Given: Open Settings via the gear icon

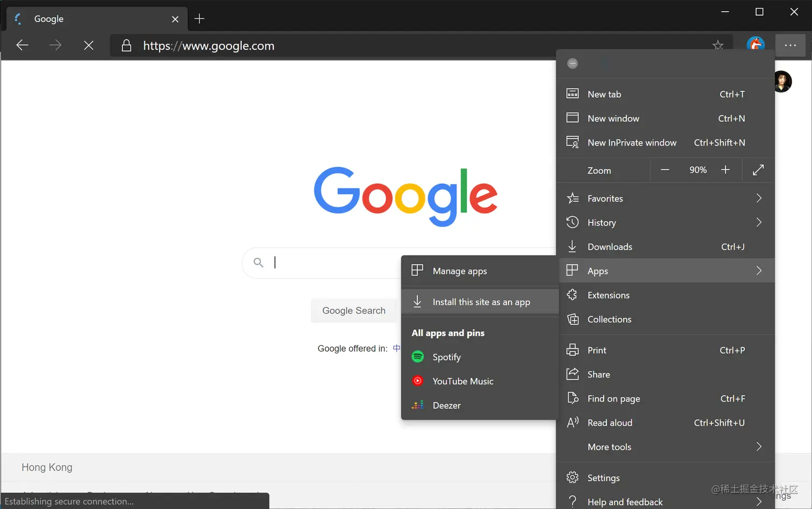Looking at the screenshot, I should point(572,477).
